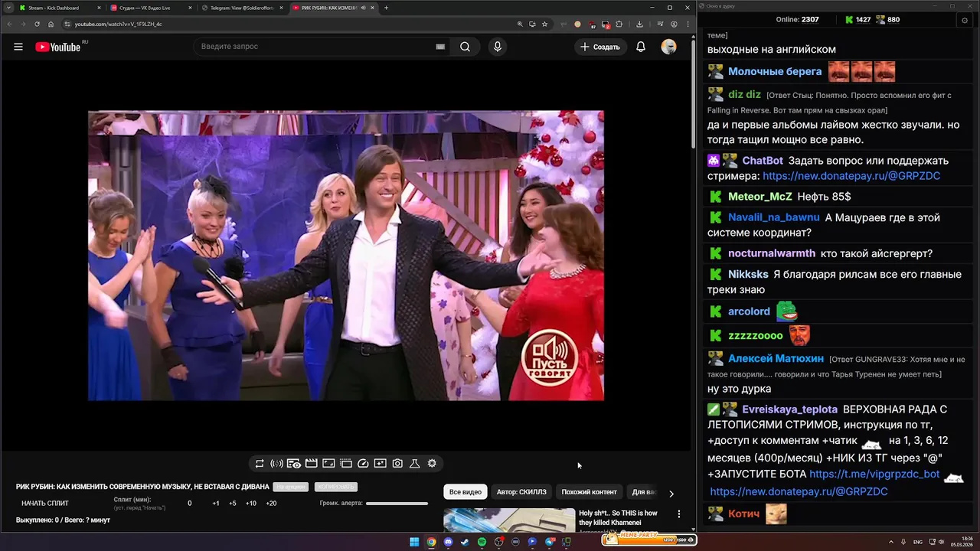Unmute the tab via speaker icon on YouTube tab
This screenshot has height=551, width=980.
point(363,8)
